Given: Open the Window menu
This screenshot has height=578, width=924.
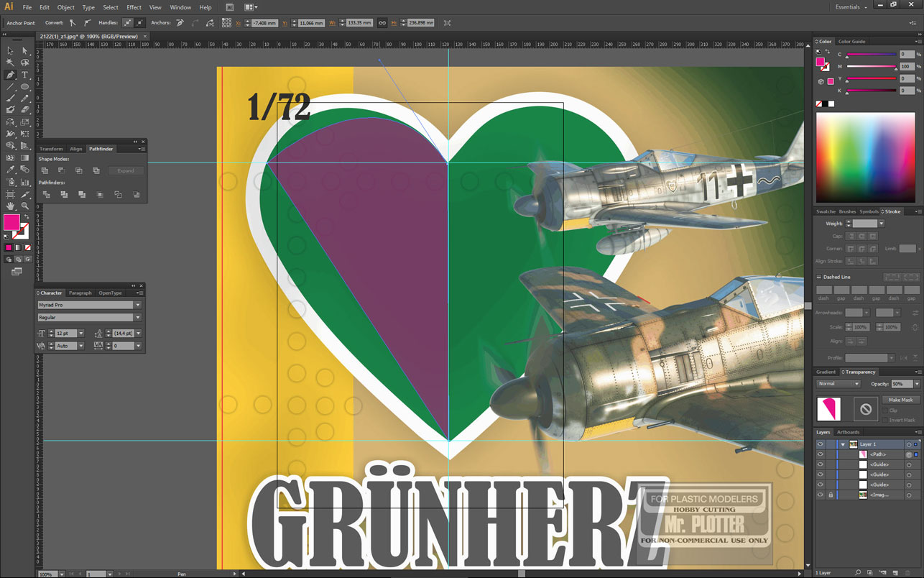Looking at the screenshot, I should click(x=180, y=7).
